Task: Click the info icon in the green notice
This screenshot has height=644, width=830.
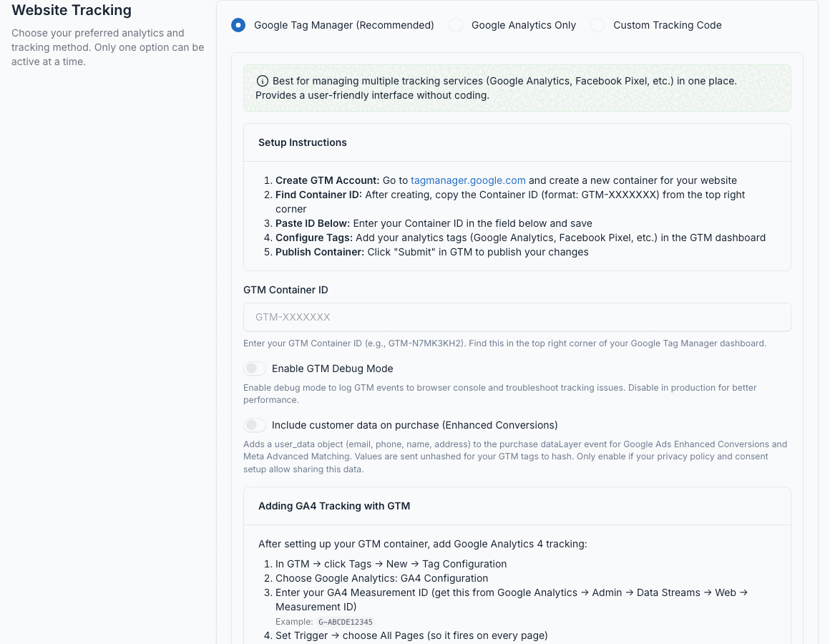Action: click(x=262, y=81)
